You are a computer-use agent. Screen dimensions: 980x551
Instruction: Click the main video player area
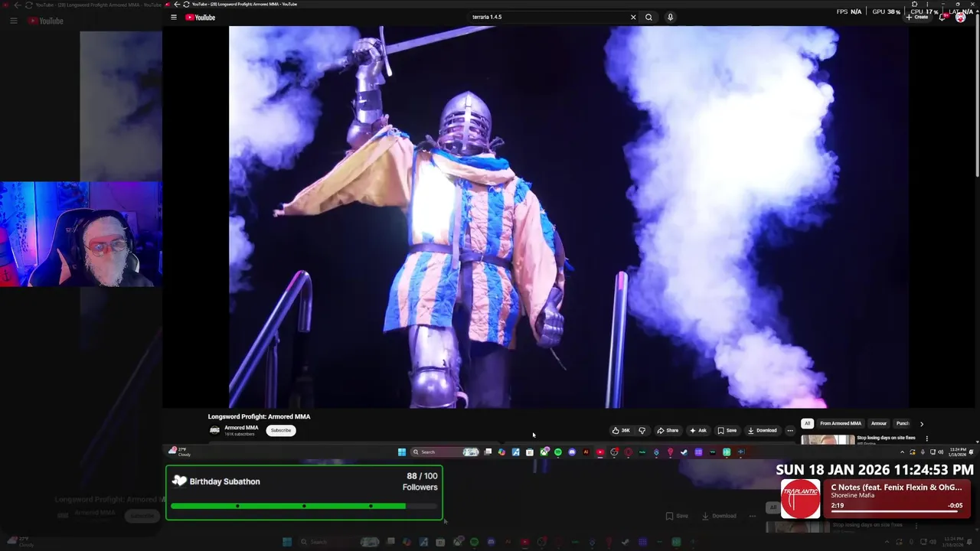click(569, 217)
